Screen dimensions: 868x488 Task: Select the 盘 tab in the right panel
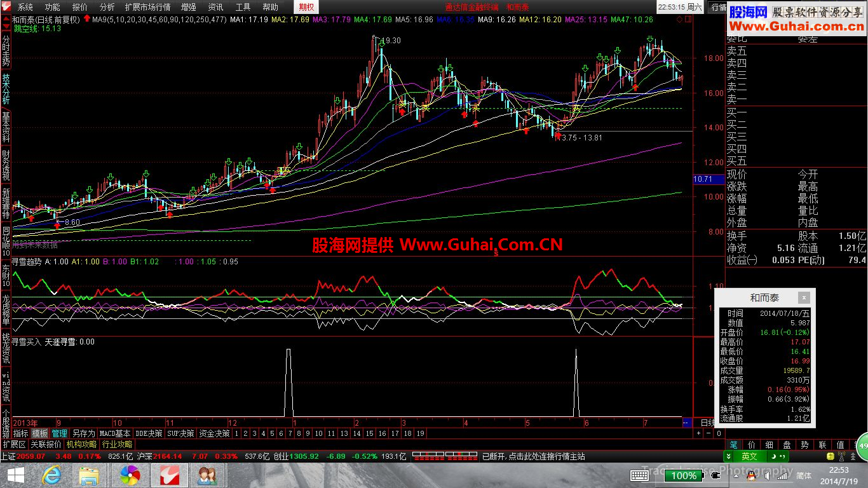[x=787, y=445]
